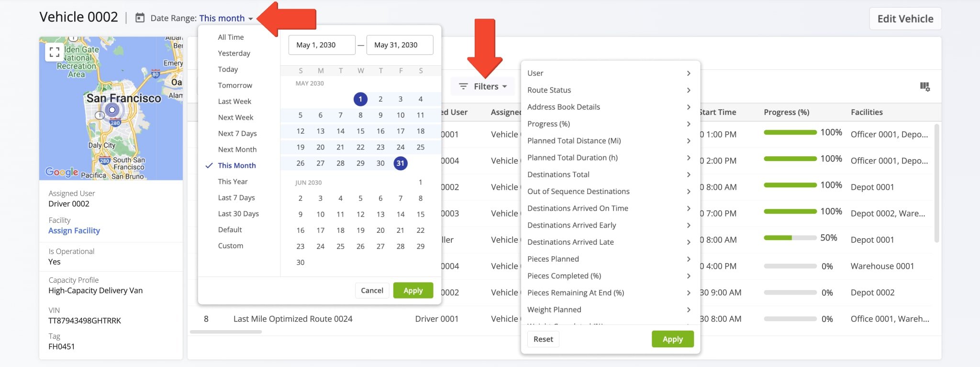The width and height of the screenshot is (980, 367).
Task: Click the end date field May 31, 2030
Action: point(400,45)
